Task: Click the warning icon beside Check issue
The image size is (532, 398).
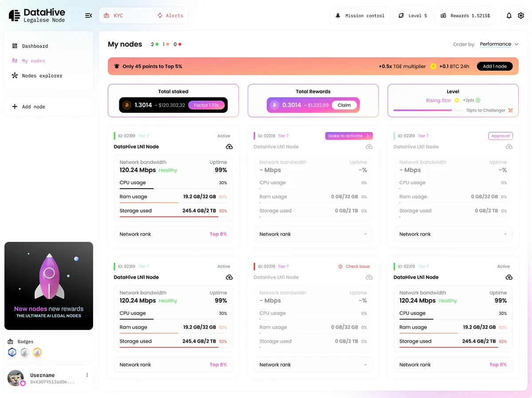Action: 340,266
